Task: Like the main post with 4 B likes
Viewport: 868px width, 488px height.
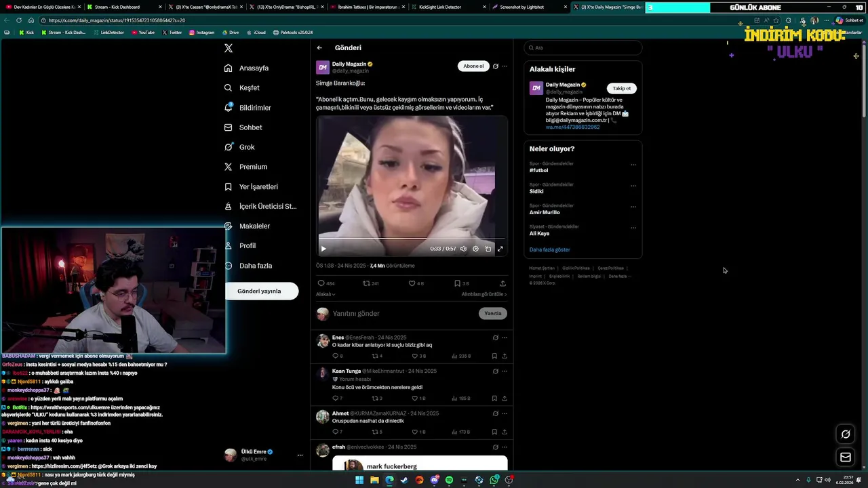Action: (416, 283)
